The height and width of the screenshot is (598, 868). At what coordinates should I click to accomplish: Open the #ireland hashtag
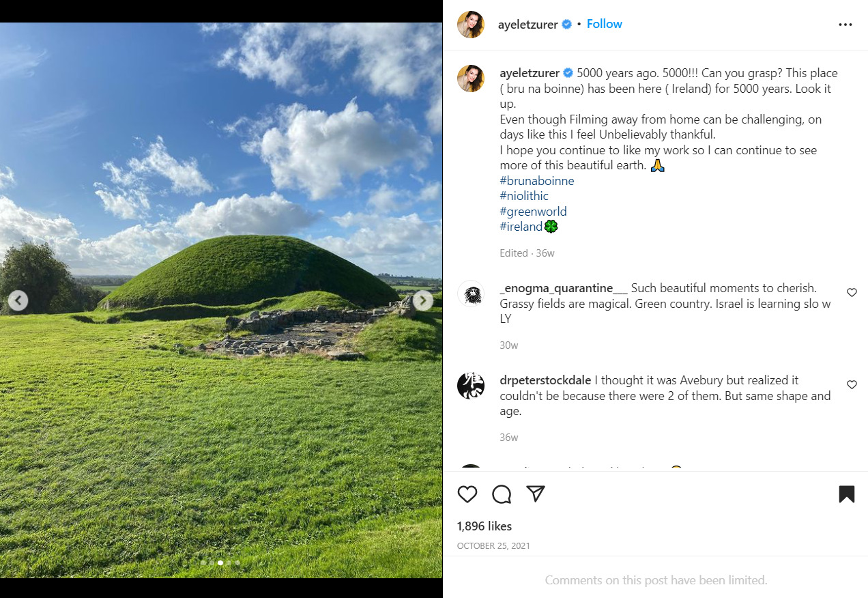coord(523,226)
